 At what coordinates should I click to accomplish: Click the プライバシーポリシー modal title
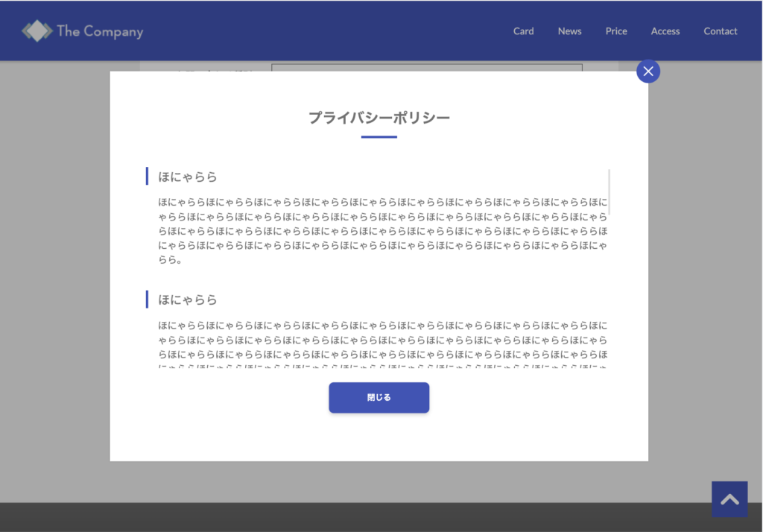tap(379, 118)
